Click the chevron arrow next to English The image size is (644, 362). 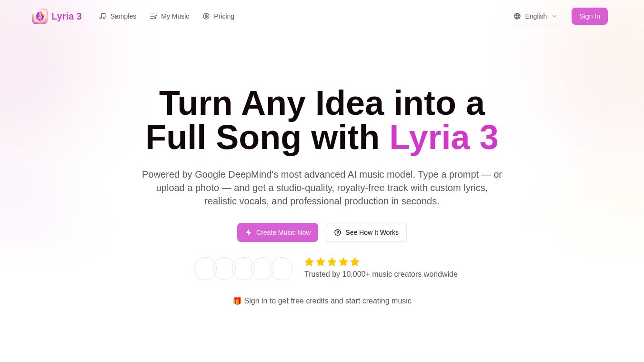(x=554, y=16)
